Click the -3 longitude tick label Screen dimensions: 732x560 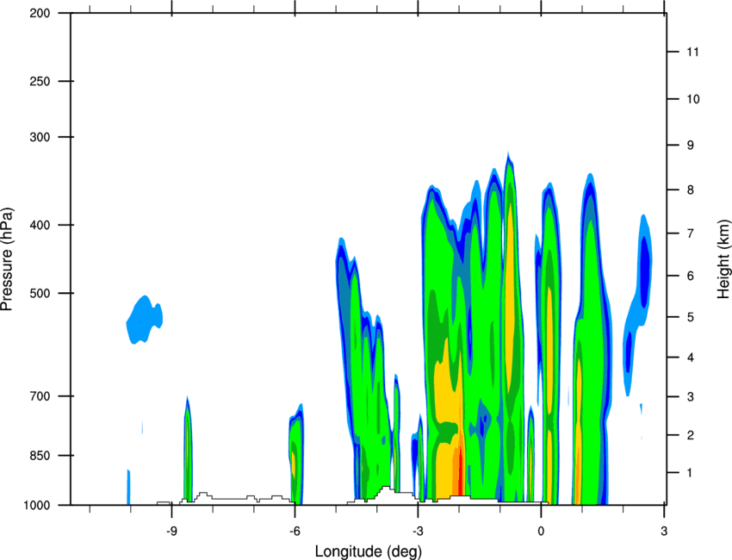coord(418,531)
